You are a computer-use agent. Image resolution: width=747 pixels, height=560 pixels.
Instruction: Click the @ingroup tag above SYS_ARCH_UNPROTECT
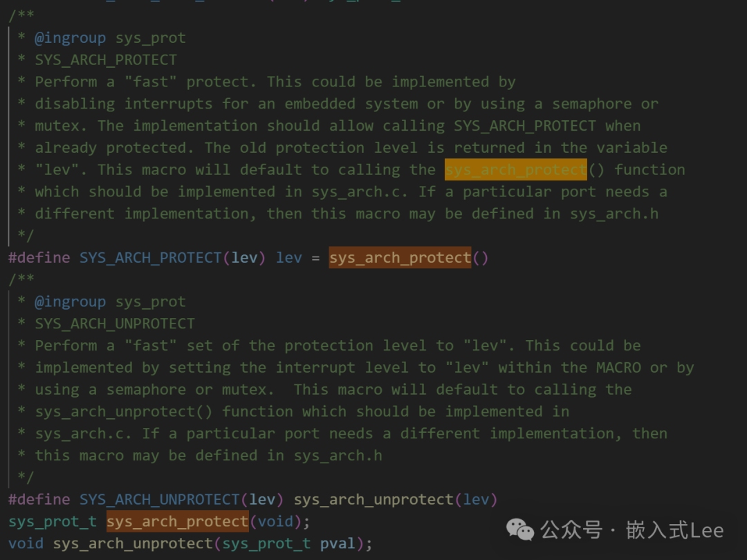[x=70, y=301]
